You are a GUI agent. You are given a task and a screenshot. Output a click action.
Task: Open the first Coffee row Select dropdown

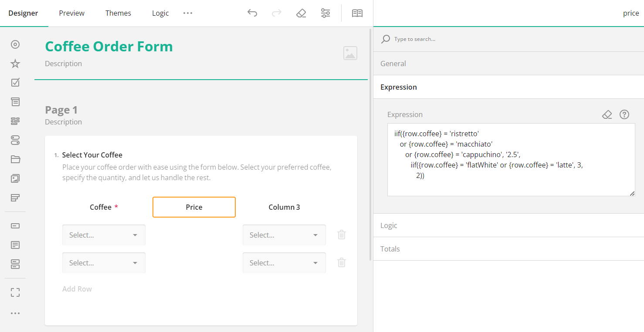click(x=104, y=235)
